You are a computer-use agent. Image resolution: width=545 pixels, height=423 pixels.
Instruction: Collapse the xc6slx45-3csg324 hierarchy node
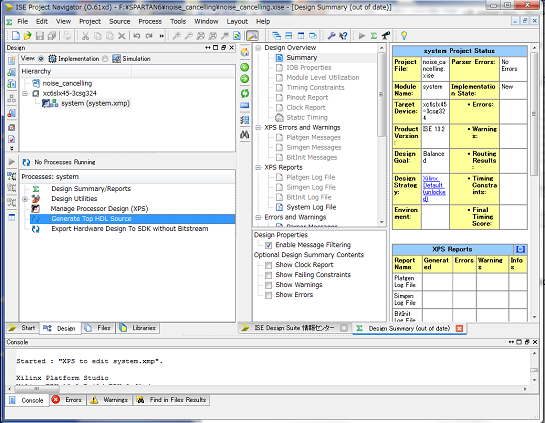click(x=25, y=93)
